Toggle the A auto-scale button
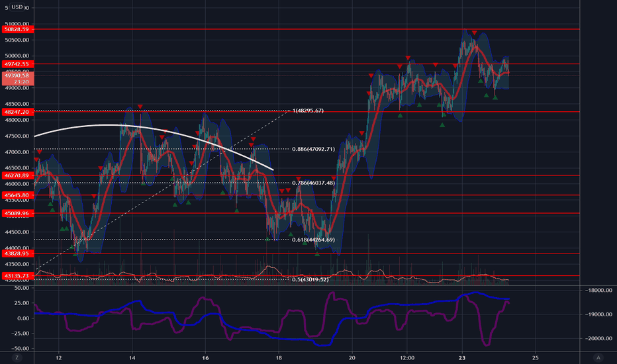Screen dimensions: 617x364 coord(598,357)
